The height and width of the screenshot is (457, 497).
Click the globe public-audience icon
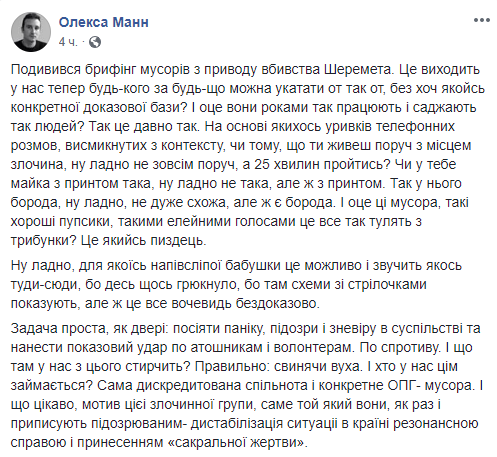coord(95,42)
